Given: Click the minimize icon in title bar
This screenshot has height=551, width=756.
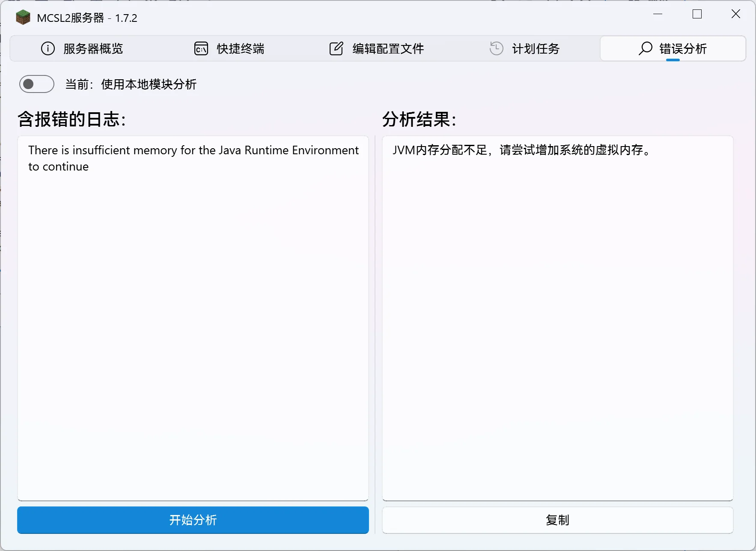Looking at the screenshot, I should tap(658, 14).
